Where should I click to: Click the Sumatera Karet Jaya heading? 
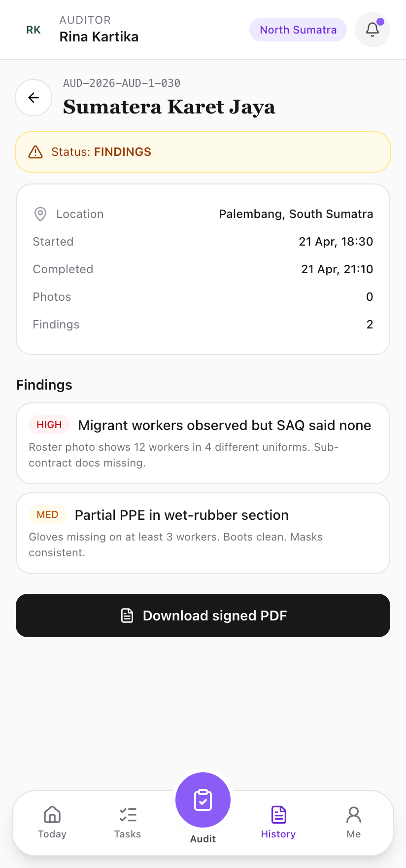[169, 107]
